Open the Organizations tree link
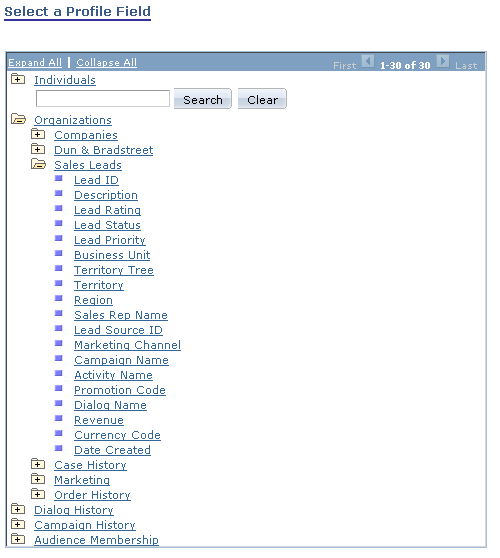This screenshot has width=500, height=558. click(x=73, y=120)
